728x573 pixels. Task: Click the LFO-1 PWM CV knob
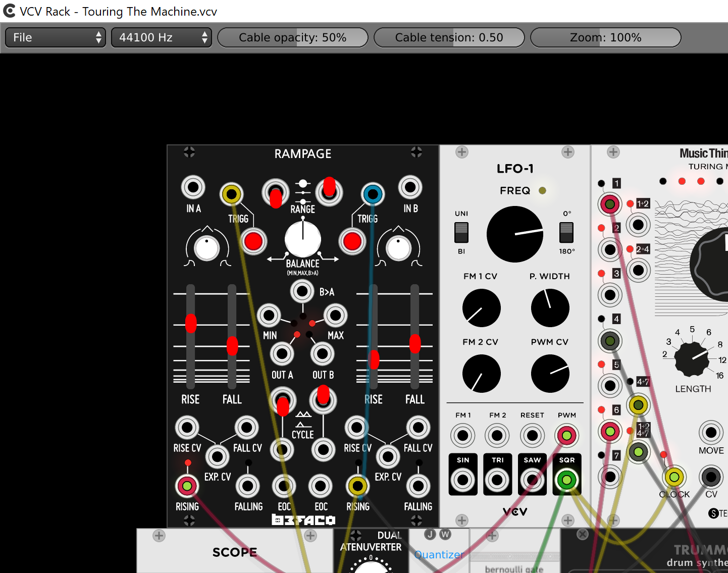550,374
